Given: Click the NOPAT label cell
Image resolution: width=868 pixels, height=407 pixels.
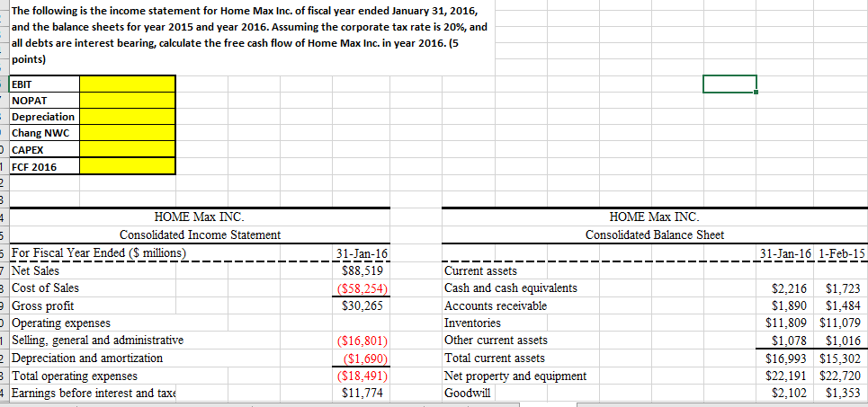Looking at the screenshot, I should pos(44,100).
